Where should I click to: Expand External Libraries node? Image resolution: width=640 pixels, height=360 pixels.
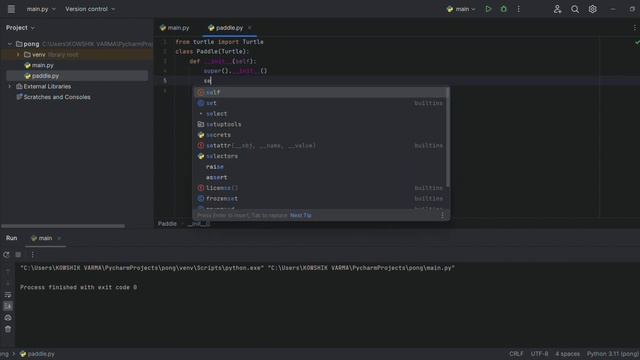click(10, 86)
